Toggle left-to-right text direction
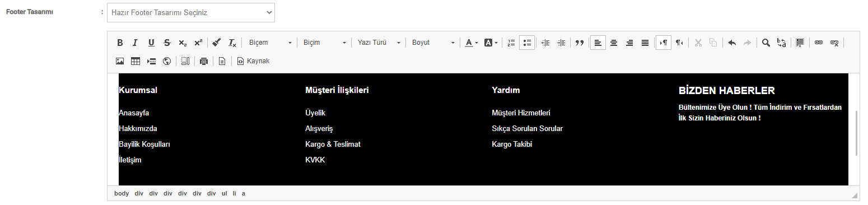 pyautogui.click(x=664, y=43)
